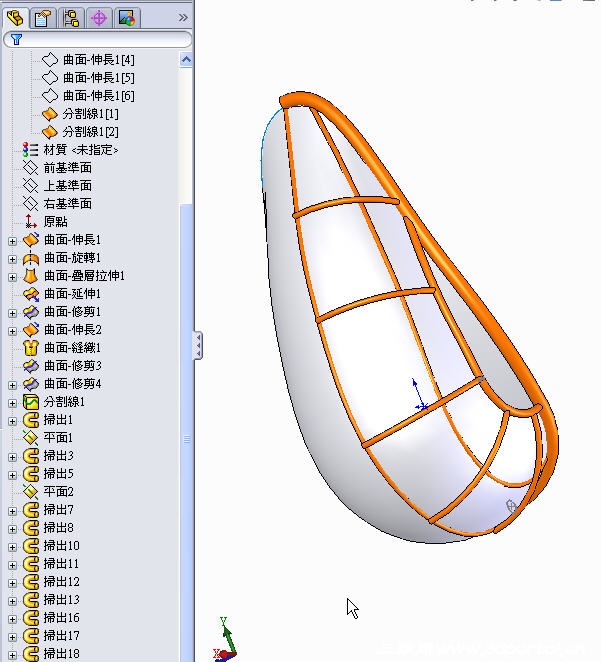Select the 曲面-延伸1 extend surface icon
The image size is (601, 662).
coord(31,294)
